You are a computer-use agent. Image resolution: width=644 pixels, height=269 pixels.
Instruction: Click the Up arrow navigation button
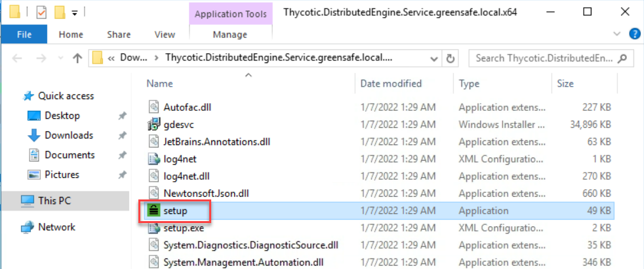[x=77, y=58]
